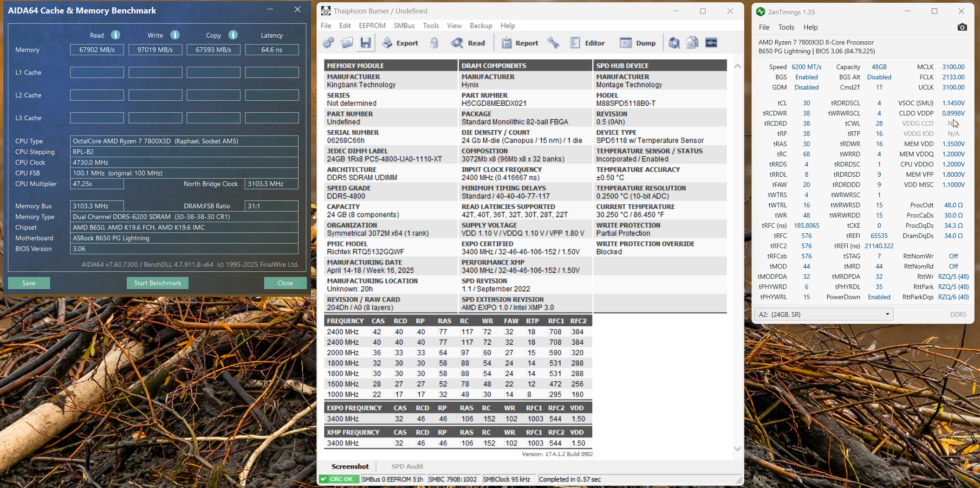Open the SMBus menu
The width and height of the screenshot is (980, 488).
(x=404, y=26)
